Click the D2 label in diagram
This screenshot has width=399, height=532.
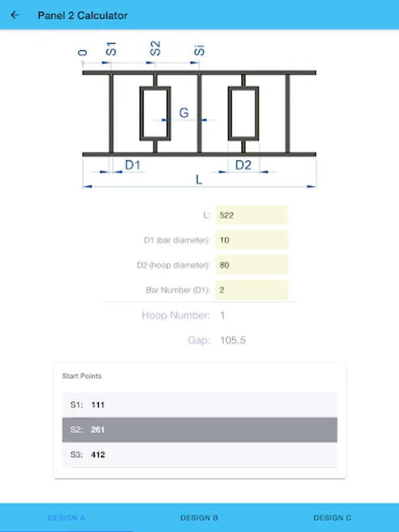243,166
